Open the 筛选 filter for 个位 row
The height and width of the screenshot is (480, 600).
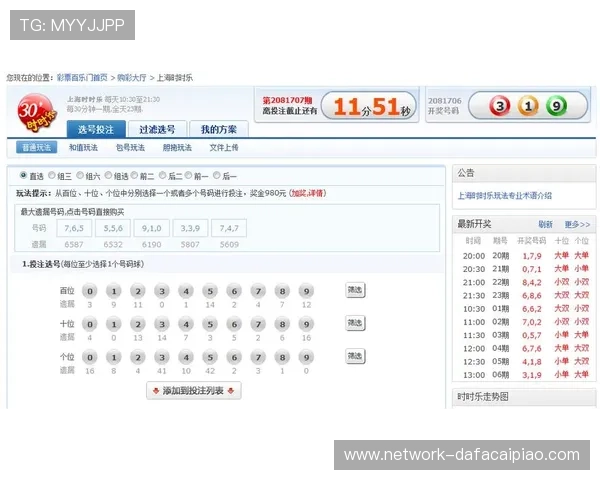355,356
